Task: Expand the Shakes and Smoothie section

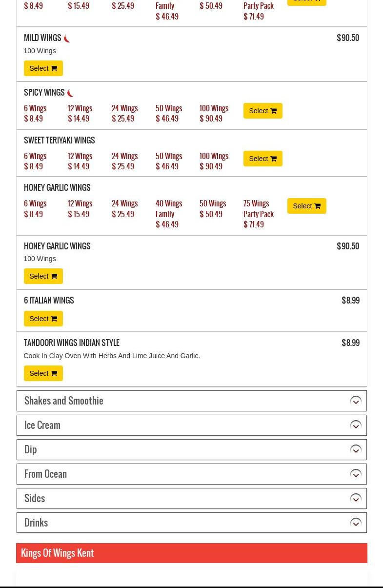Action: (x=63, y=401)
